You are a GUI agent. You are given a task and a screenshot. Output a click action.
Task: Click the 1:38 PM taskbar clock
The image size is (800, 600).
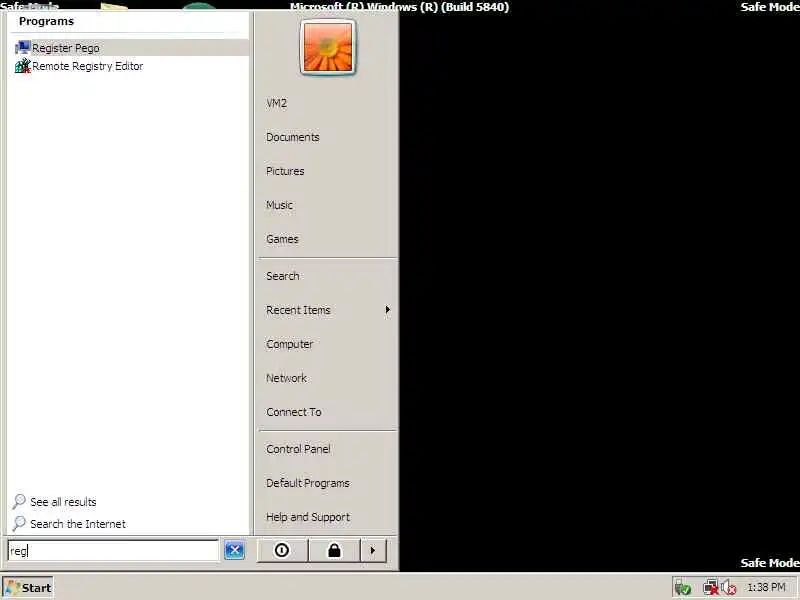pyautogui.click(x=766, y=587)
